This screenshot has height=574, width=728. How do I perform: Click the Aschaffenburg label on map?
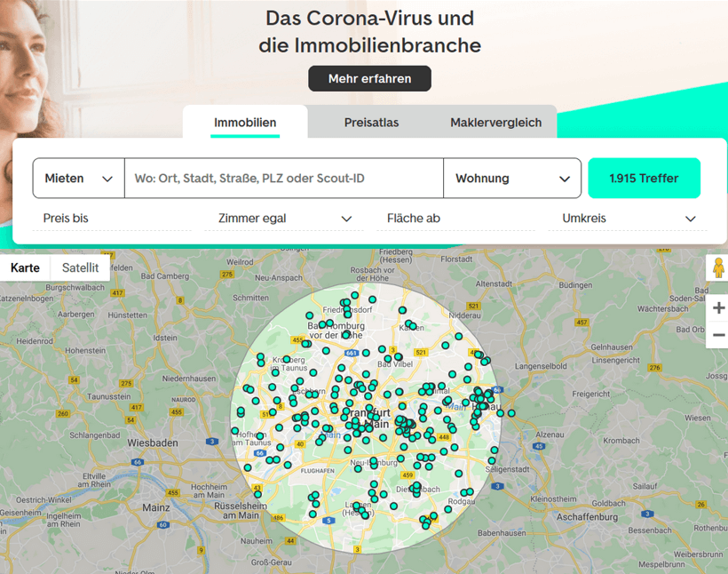pos(588,517)
